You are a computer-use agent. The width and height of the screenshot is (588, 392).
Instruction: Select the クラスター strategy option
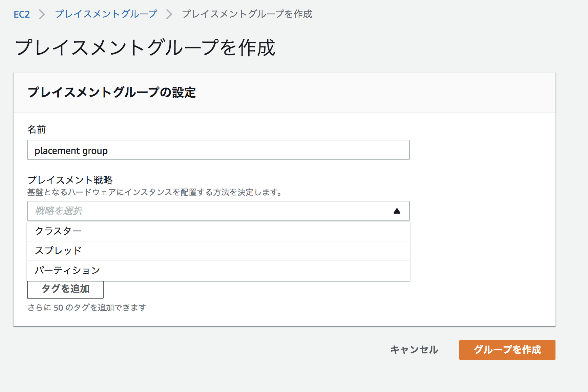tap(58, 231)
